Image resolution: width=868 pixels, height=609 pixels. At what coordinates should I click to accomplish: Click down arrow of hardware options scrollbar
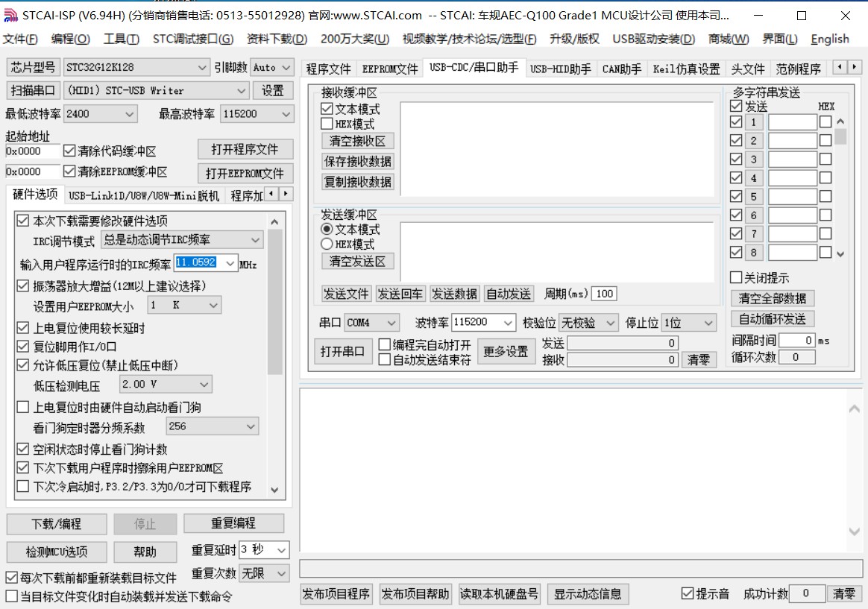(274, 490)
